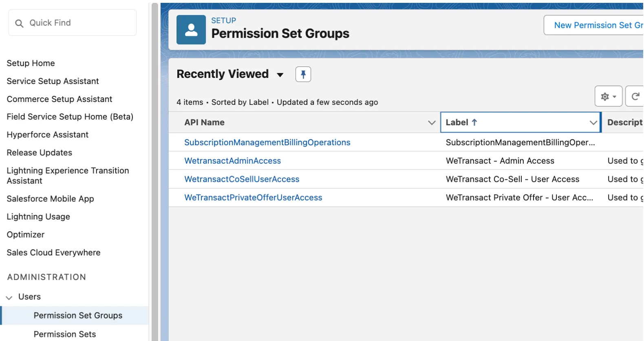Open WetransactCoSellUserAccess link
Viewport: 644px width, 341px height.
coord(242,179)
